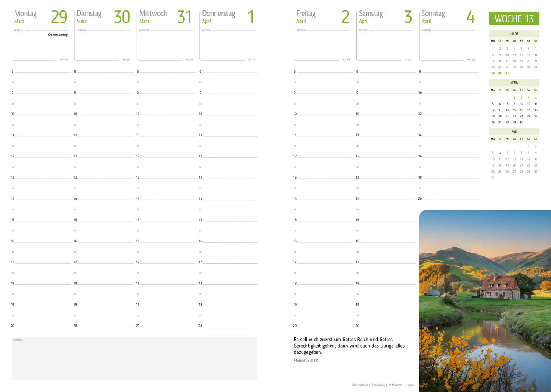
Task: Click the Mittwoch 31 notes box
Action: tap(165, 45)
